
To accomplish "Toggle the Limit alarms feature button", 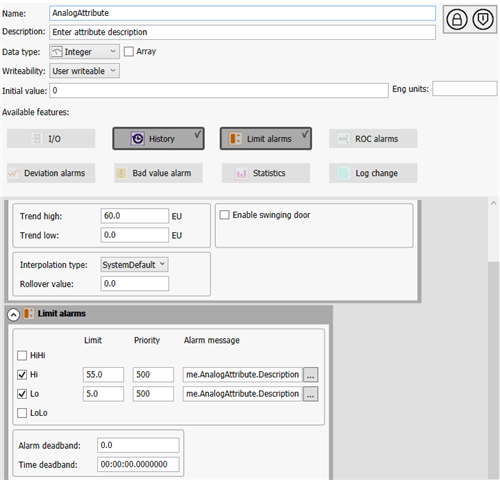I will click(266, 138).
